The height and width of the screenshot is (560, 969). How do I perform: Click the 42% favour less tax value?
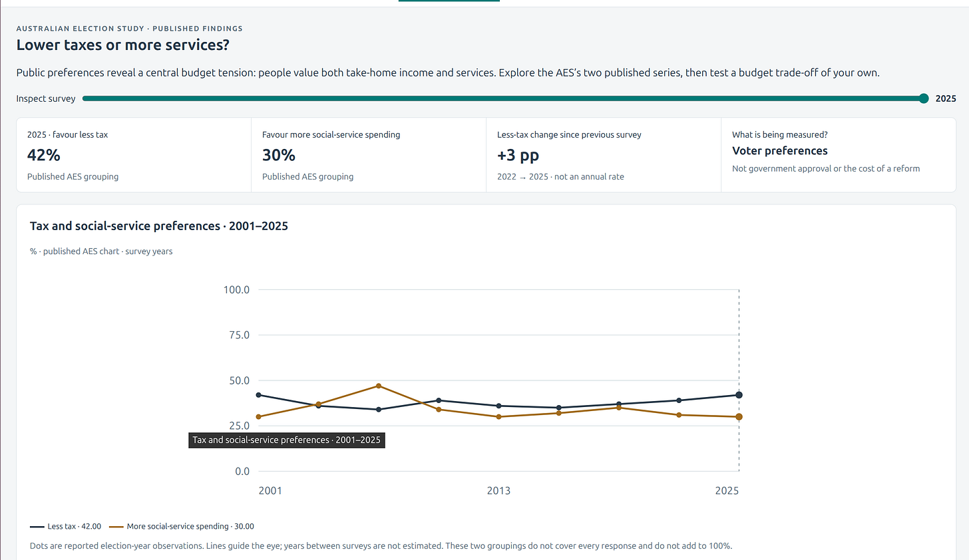(44, 155)
